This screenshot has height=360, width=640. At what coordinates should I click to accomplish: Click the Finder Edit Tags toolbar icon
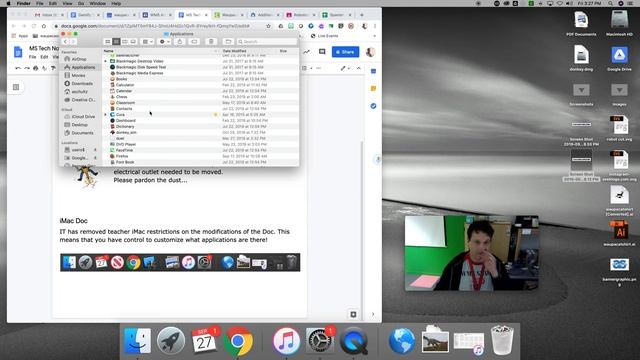coord(194,42)
